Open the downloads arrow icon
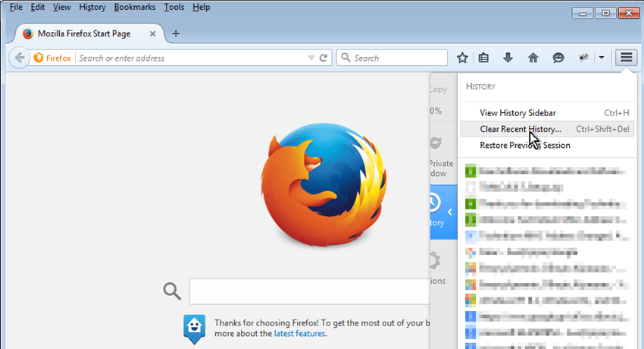This screenshot has height=349, width=644. pos(508,58)
